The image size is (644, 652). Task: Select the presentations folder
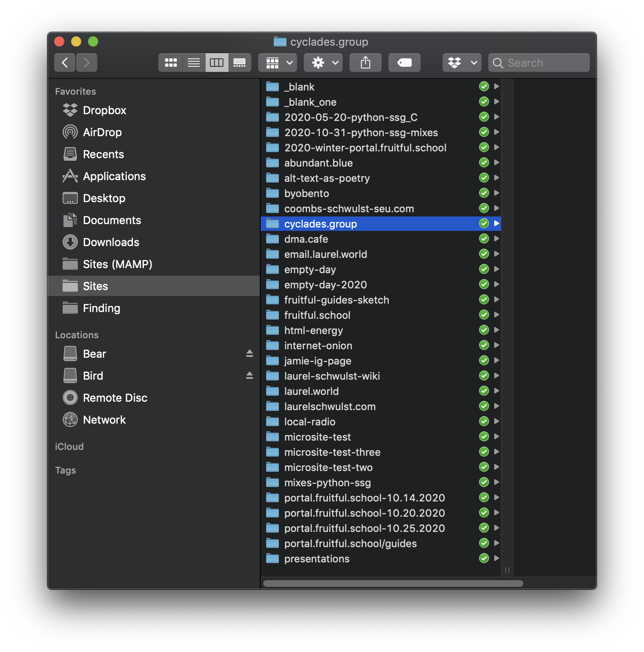pyautogui.click(x=316, y=559)
